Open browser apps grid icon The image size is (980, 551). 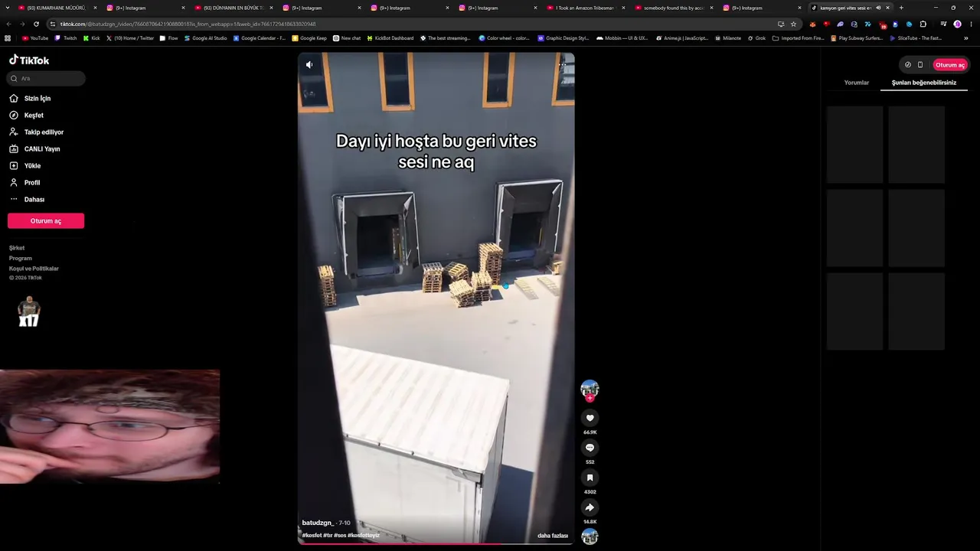[8, 38]
